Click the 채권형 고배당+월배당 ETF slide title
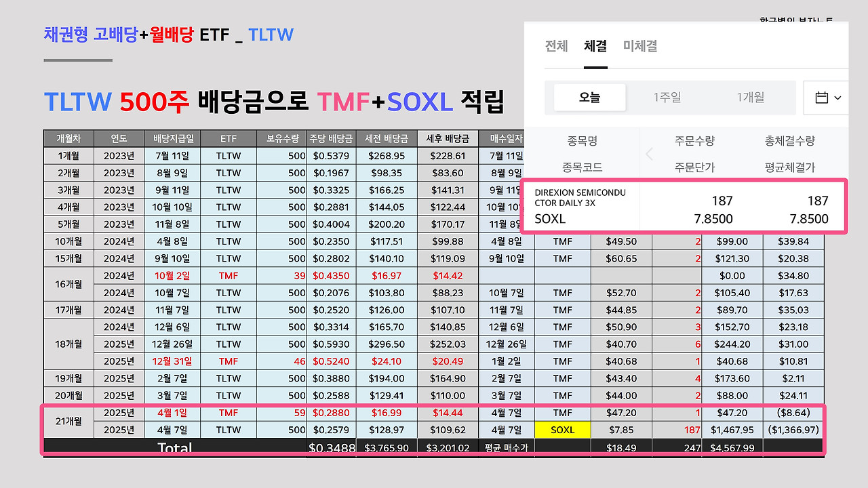This screenshot has width=868, height=488. point(168,34)
